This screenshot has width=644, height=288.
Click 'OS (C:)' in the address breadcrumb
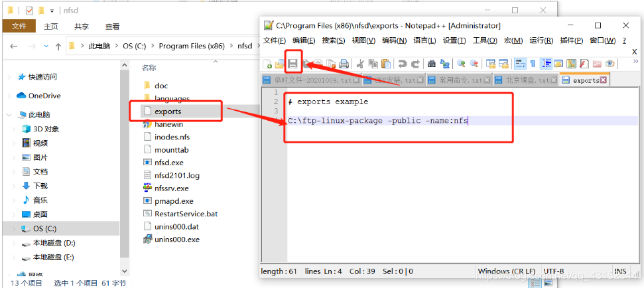pyautogui.click(x=134, y=46)
